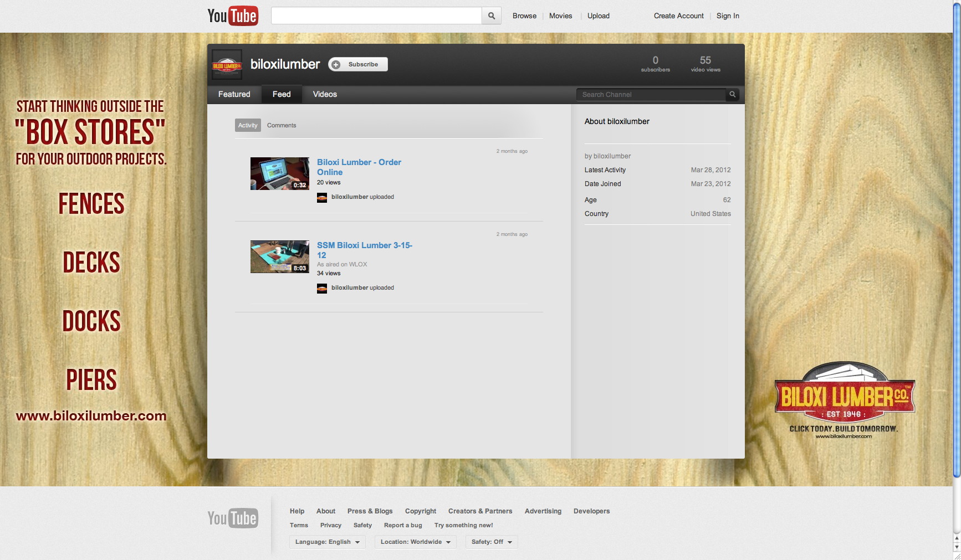Switch to the Comments feed filter
Viewport: 961px width, 560px height.
click(x=282, y=126)
